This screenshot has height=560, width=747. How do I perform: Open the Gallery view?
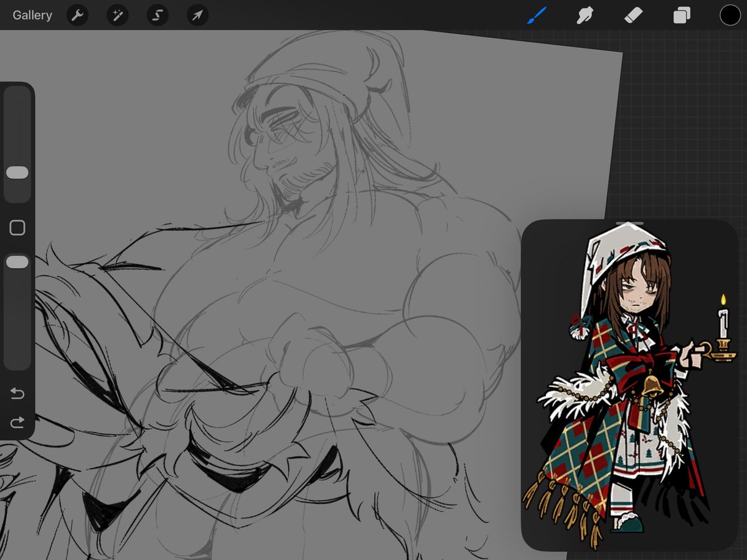click(x=32, y=15)
